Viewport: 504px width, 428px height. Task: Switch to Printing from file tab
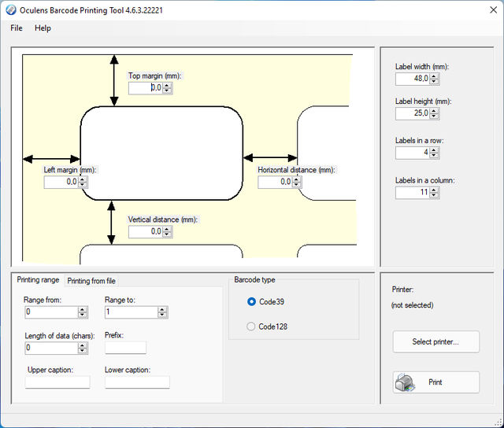(91, 281)
